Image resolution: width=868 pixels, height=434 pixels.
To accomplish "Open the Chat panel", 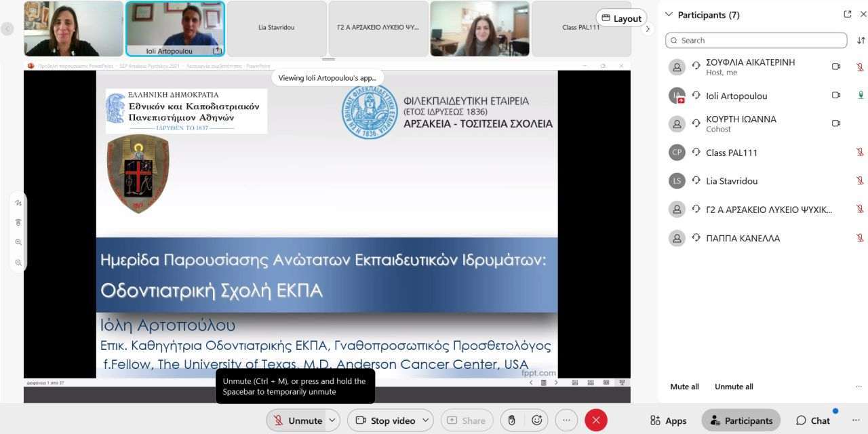I will [x=813, y=420].
